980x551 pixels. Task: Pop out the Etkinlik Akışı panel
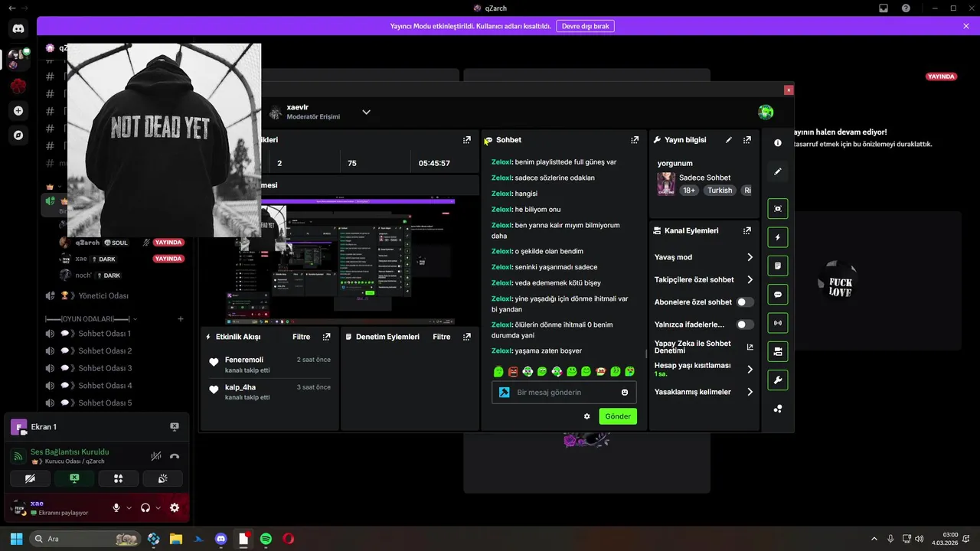327,337
